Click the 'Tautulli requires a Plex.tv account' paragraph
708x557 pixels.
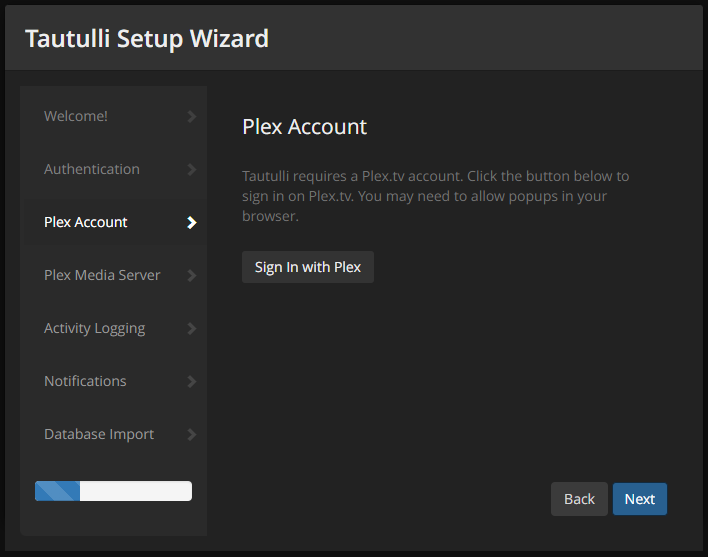coord(436,196)
